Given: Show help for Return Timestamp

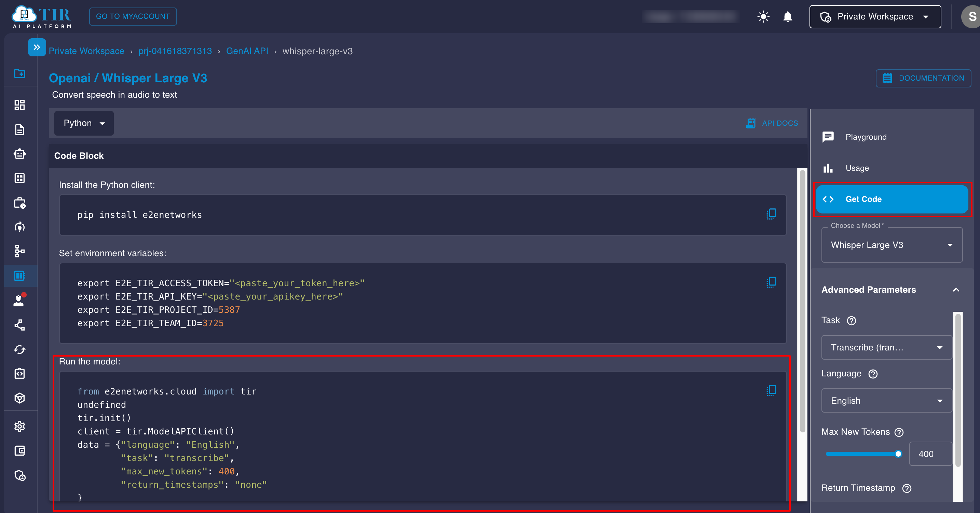Looking at the screenshot, I should pos(907,488).
